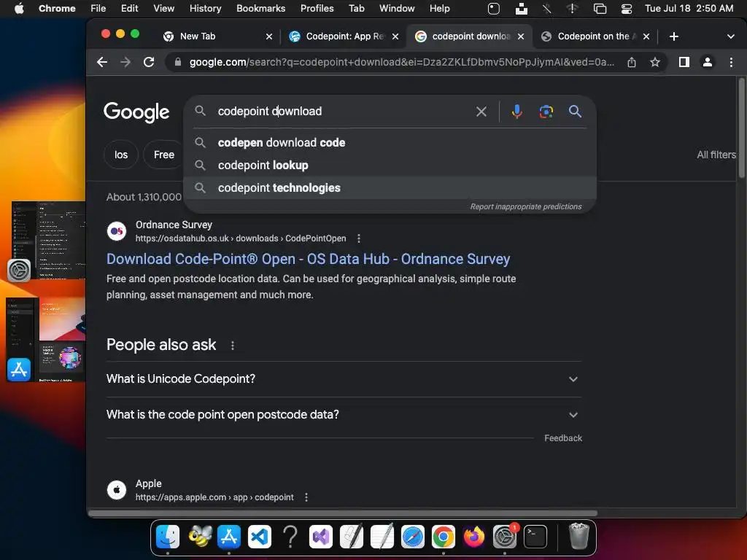
Task: Select suggestion 'codepoint technologies'
Action: pos(390,187)
